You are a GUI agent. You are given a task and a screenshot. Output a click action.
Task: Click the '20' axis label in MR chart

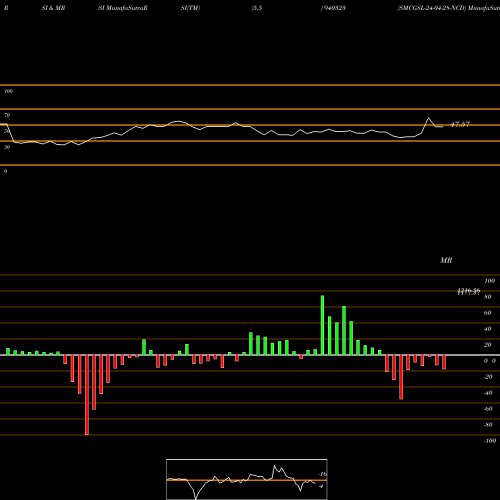[488, 345]
